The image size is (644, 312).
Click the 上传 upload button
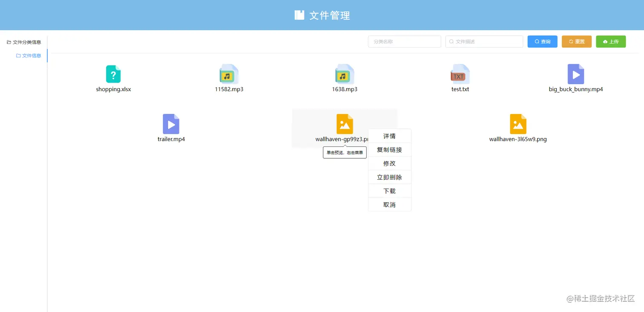(x=611, y=41)
